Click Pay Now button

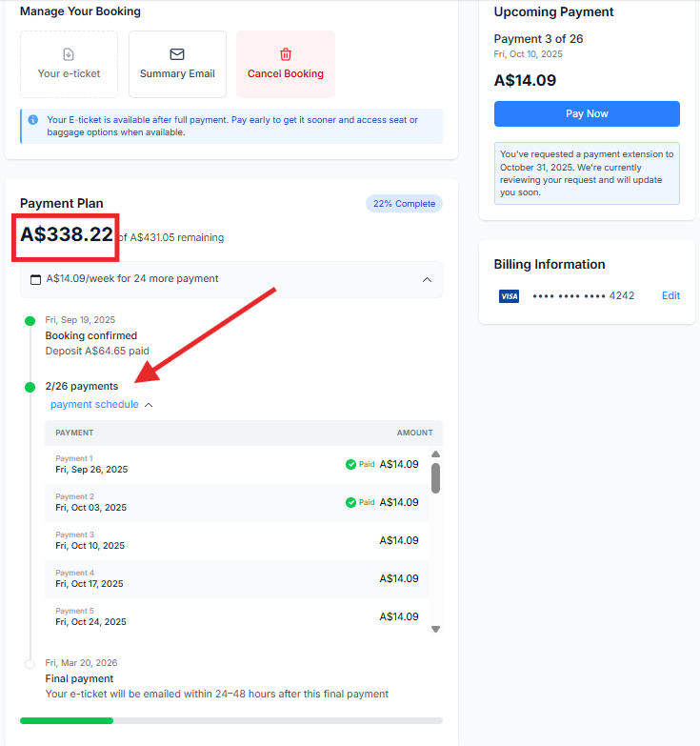[587, 113]
